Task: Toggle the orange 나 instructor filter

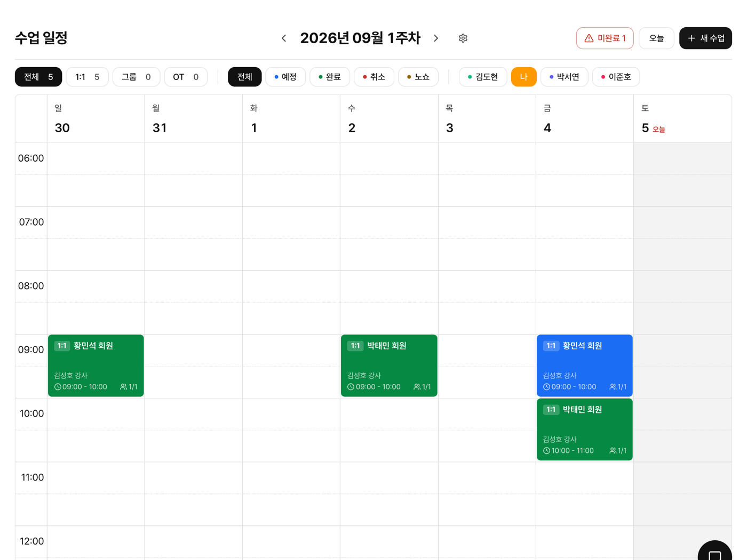Action: click(524, 77)
